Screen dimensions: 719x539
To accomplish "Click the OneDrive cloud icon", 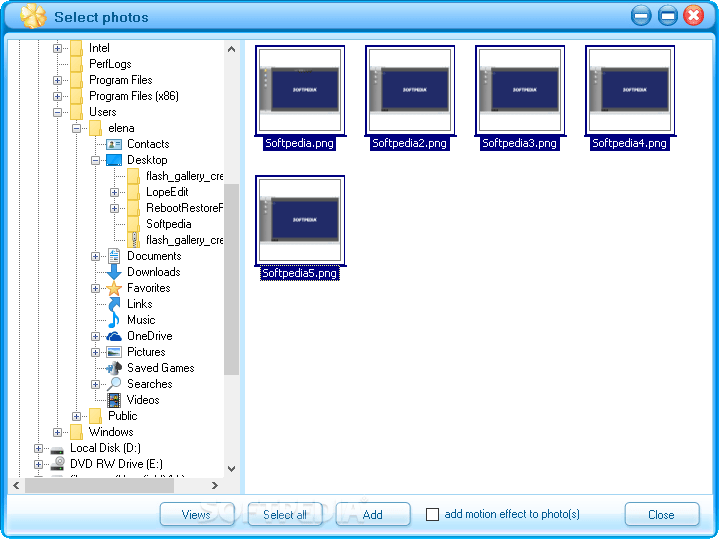I will tap(114, 336).
